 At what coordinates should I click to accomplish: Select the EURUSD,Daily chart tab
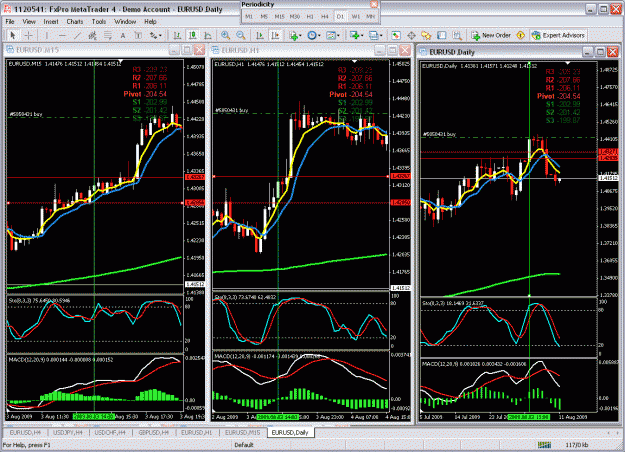point(290,432)
